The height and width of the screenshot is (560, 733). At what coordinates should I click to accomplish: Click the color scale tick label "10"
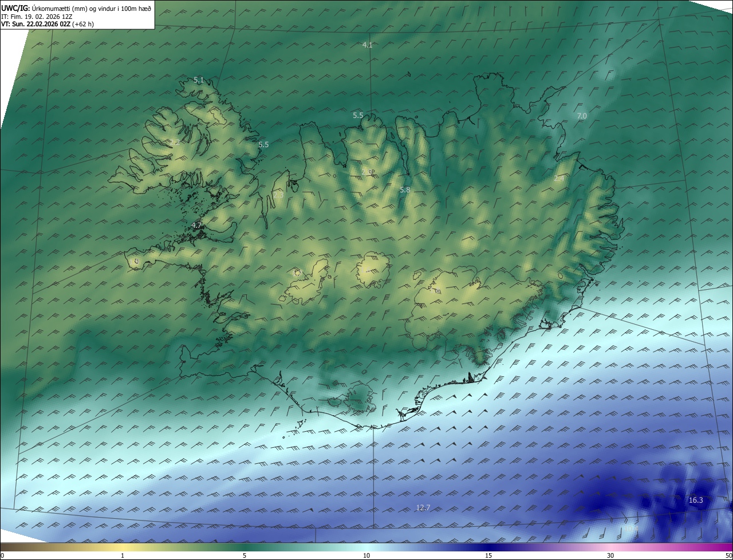[366, 555]
